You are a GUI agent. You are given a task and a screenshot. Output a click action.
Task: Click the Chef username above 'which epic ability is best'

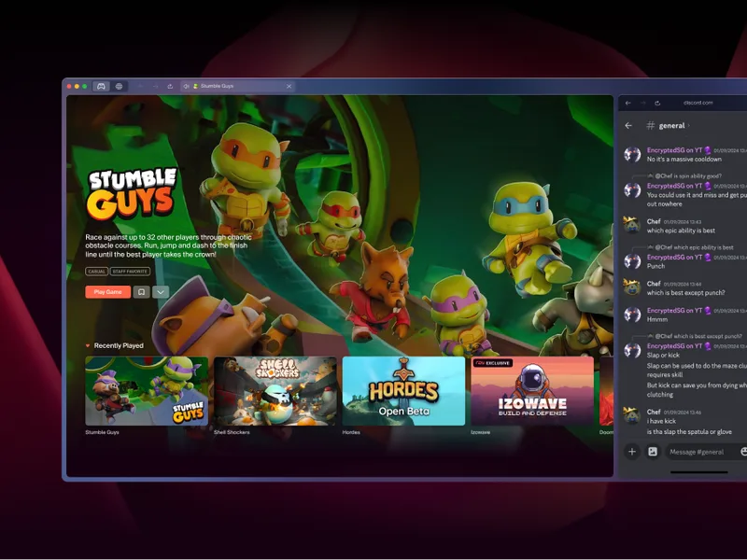[x=654, y=221]
